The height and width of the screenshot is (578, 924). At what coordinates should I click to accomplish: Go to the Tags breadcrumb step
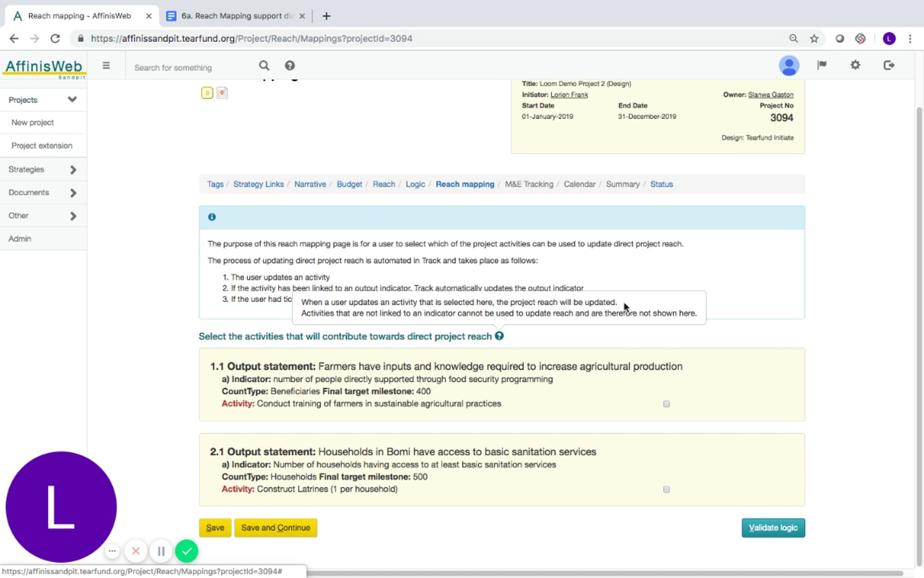click(x=215, y=184)
